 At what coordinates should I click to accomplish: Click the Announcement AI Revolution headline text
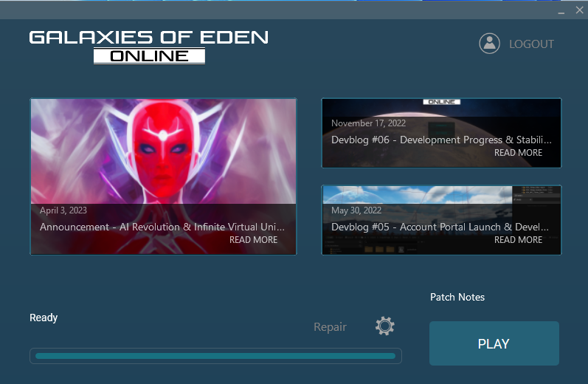(x=162, y=227)
